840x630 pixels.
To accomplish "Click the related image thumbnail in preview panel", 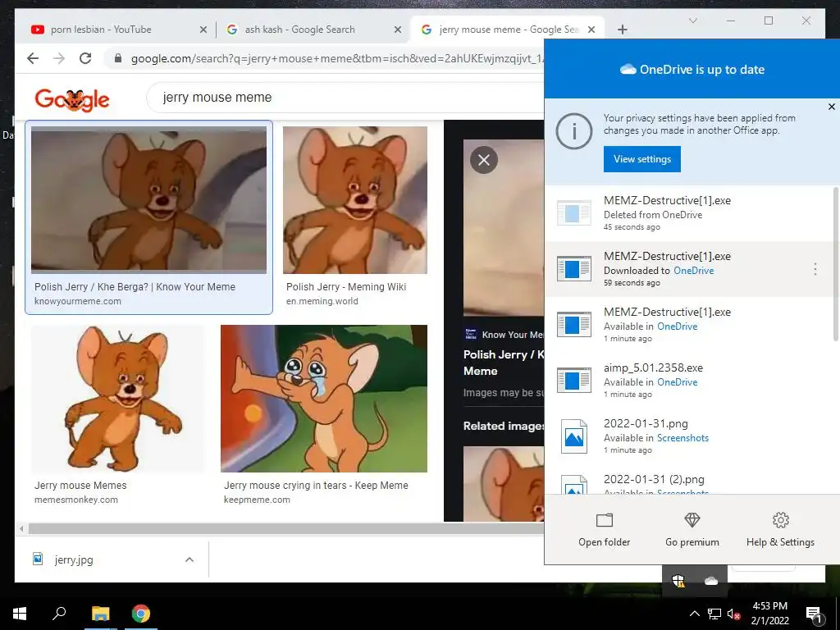I will pos(504,484).
